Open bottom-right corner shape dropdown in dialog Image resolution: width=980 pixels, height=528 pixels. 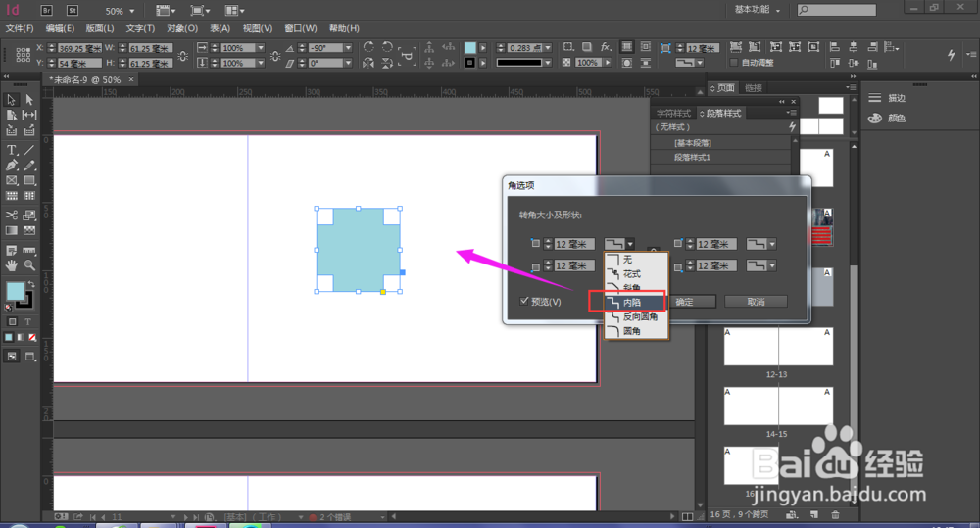pos(761,265)
